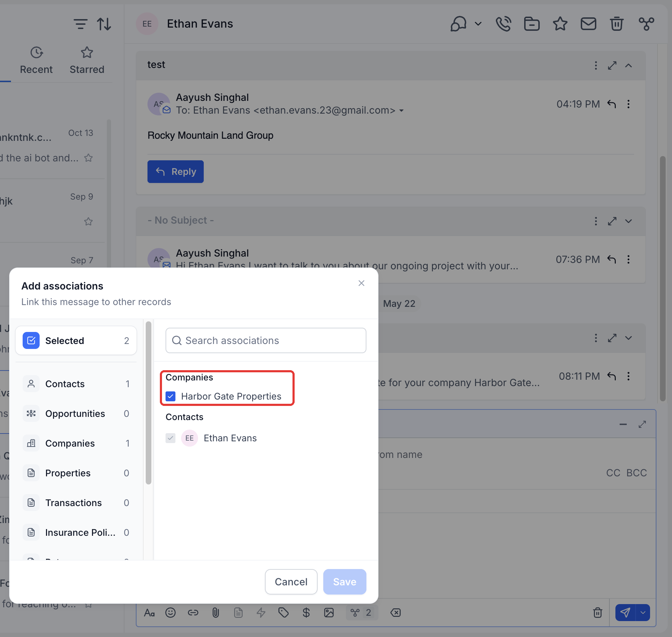
Task: Click the BCC link in composer
Action: pos(636,473)
